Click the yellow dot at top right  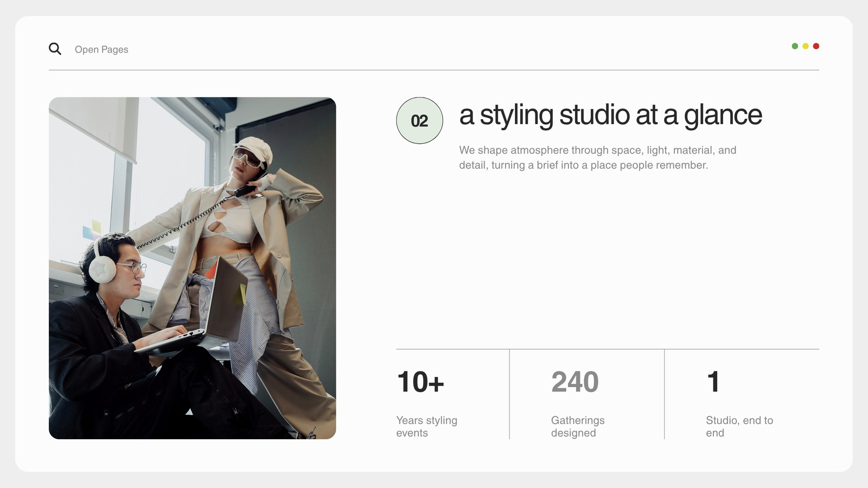point(806,46)
